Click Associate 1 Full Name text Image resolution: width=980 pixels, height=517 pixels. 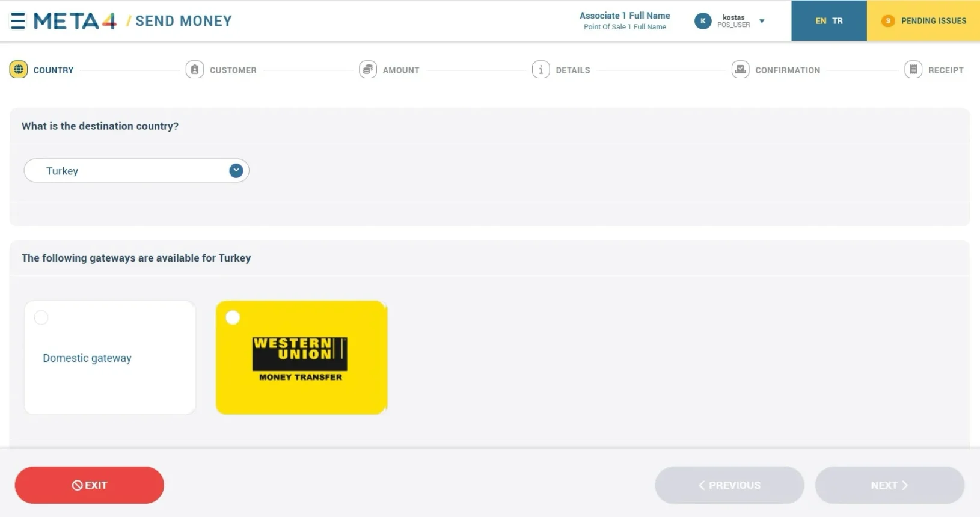(x=625, y=16)
